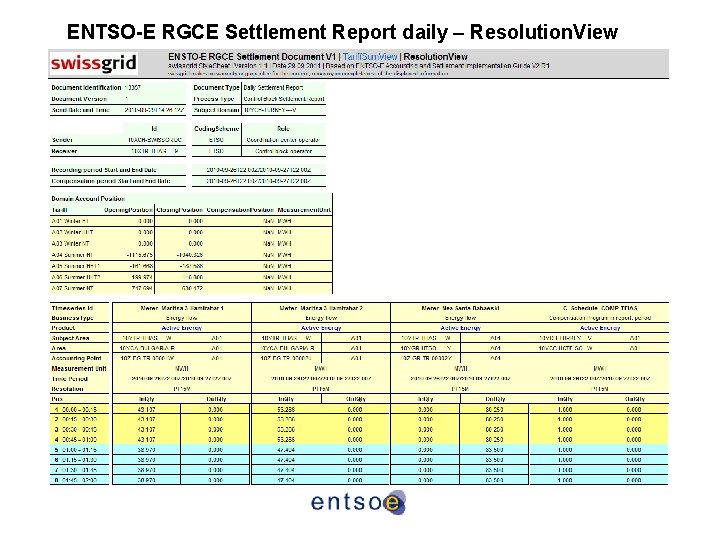Click the Role column header
This screenshot has width=720, height=540.
point(283,129)
